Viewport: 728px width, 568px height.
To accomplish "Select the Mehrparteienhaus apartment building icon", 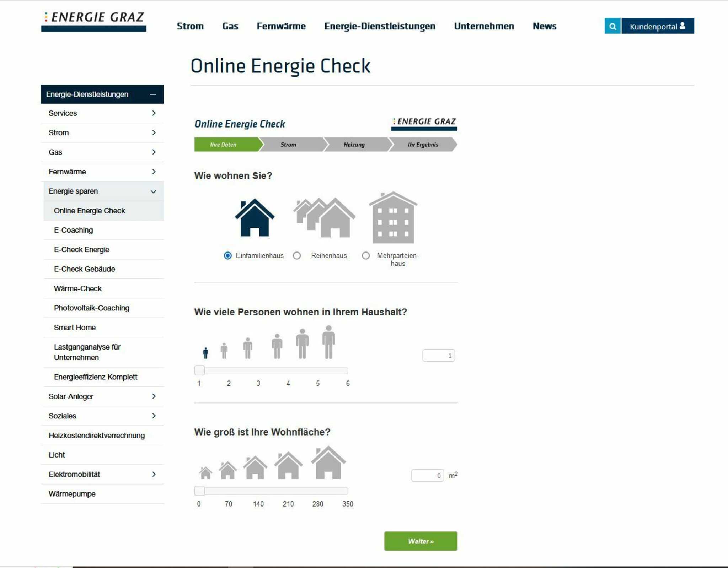I will [x=393, y=217].
